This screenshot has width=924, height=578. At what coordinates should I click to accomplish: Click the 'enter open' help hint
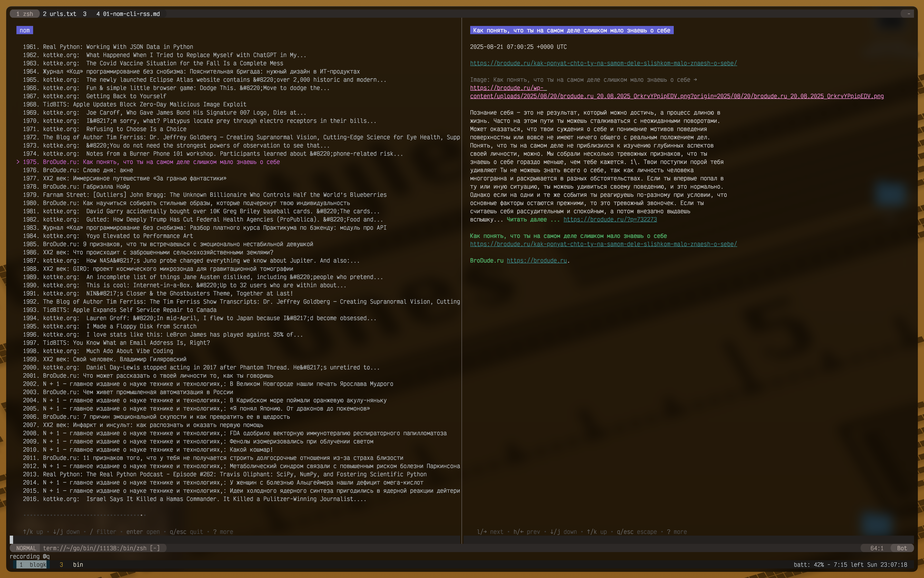(x=143, y=532)
